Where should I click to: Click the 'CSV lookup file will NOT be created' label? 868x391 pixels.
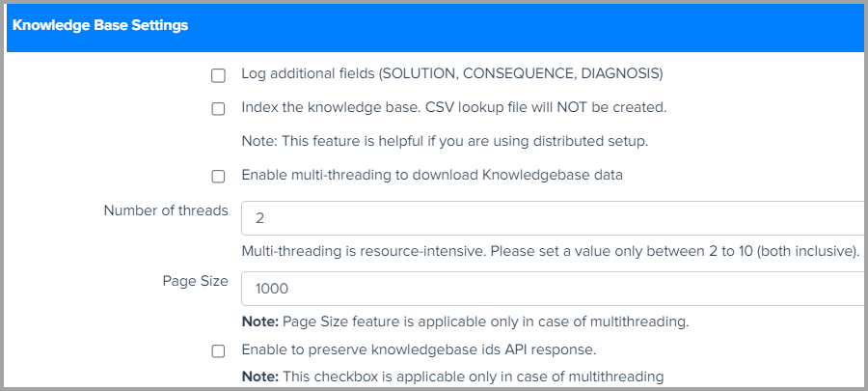pos(558,107)
